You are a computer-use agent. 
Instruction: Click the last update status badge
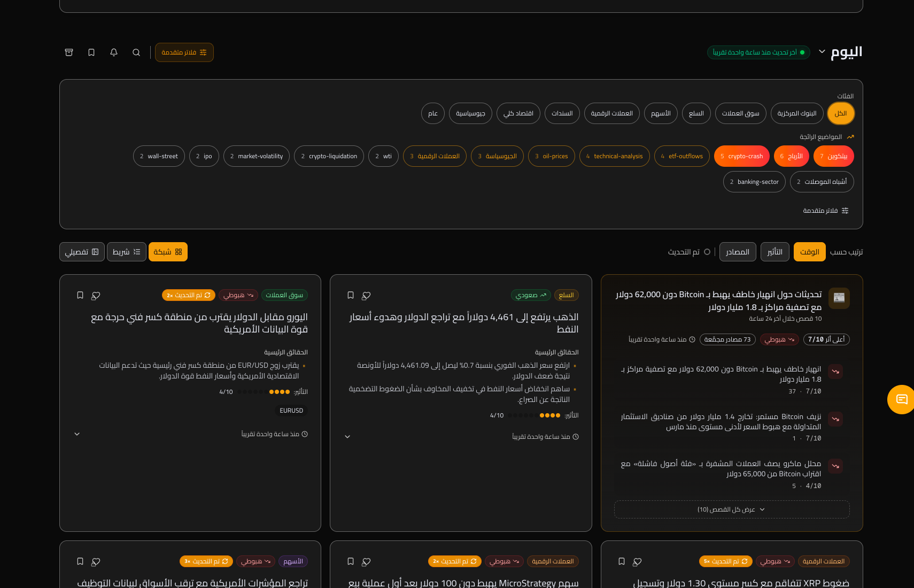pos(758,52)
